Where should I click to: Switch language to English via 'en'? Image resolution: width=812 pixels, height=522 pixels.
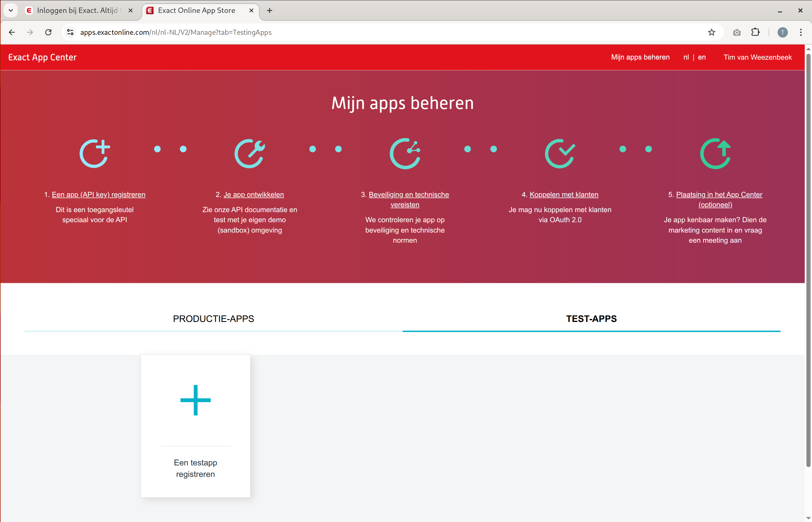click(x=702, y=57)
